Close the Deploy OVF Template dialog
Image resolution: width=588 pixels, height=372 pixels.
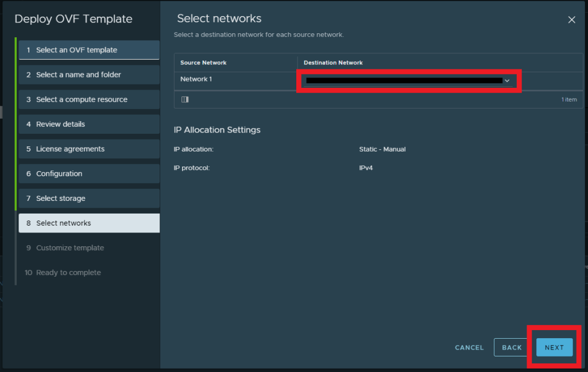[x=571, y=20]
